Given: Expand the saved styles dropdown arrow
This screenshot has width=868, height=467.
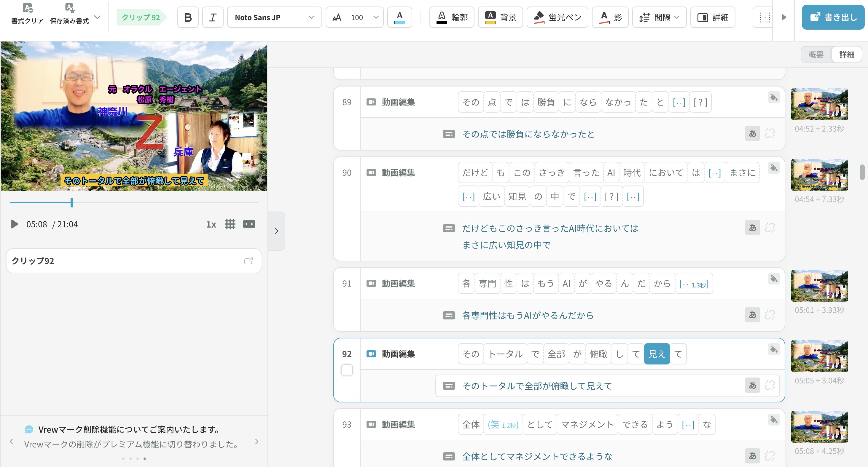Looking at the screenshot, I should point(97,17).
